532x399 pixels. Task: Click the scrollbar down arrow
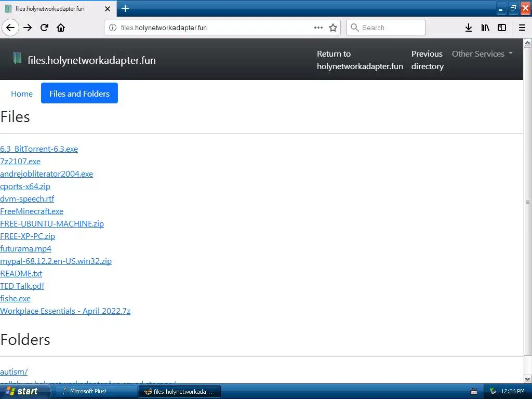(x=528, y=379)
